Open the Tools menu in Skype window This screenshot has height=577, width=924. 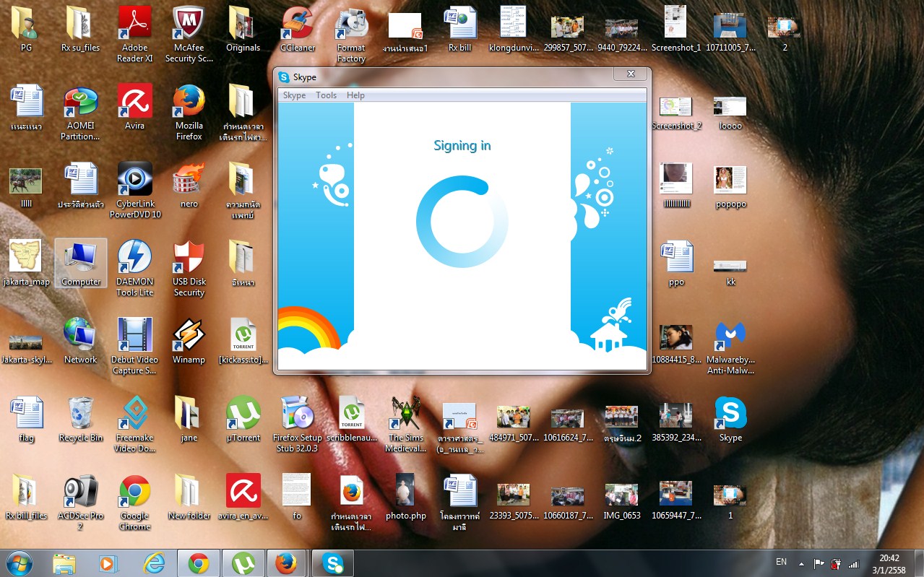point(326,95)
